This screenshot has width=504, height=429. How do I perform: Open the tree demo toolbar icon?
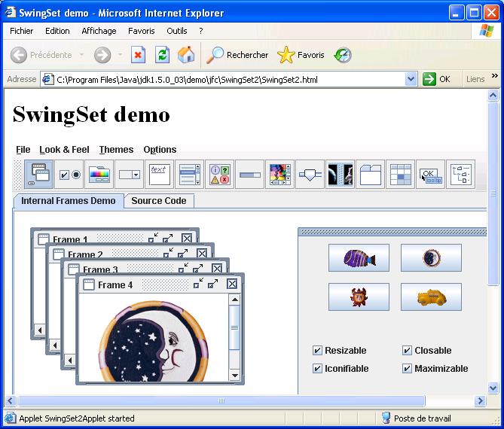click(460, 174)
